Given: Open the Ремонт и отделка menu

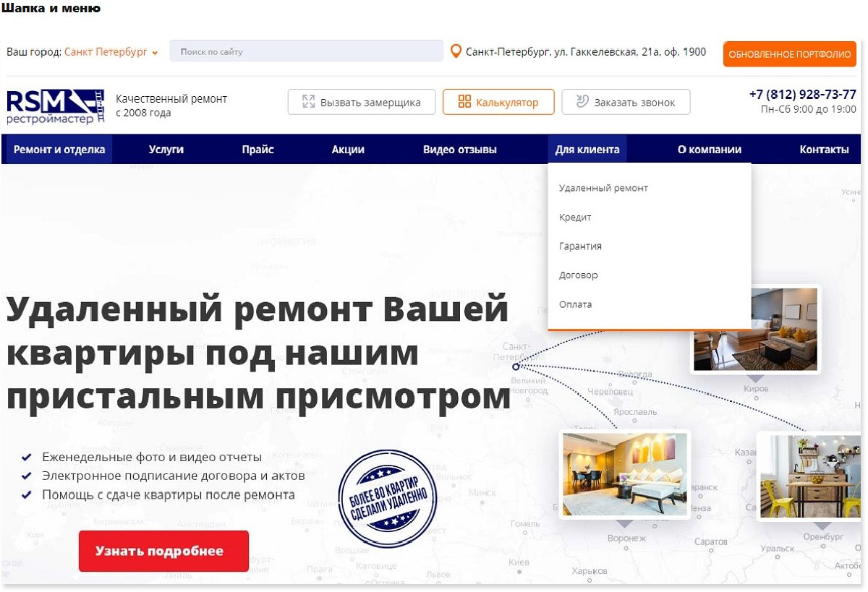Looking at the screenshot, I should (59, 150).
